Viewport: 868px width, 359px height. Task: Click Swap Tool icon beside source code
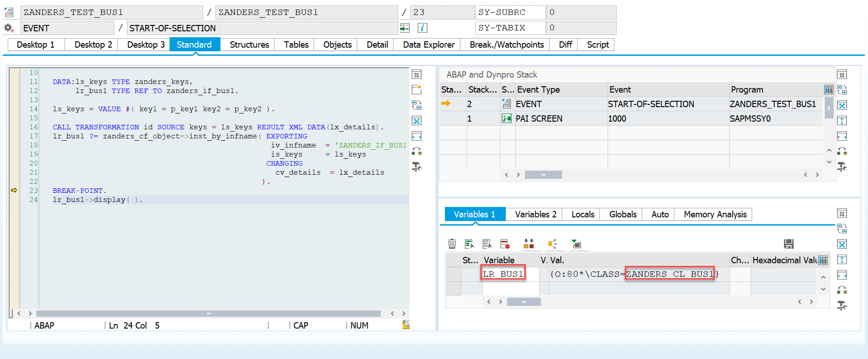coord(417,151)
